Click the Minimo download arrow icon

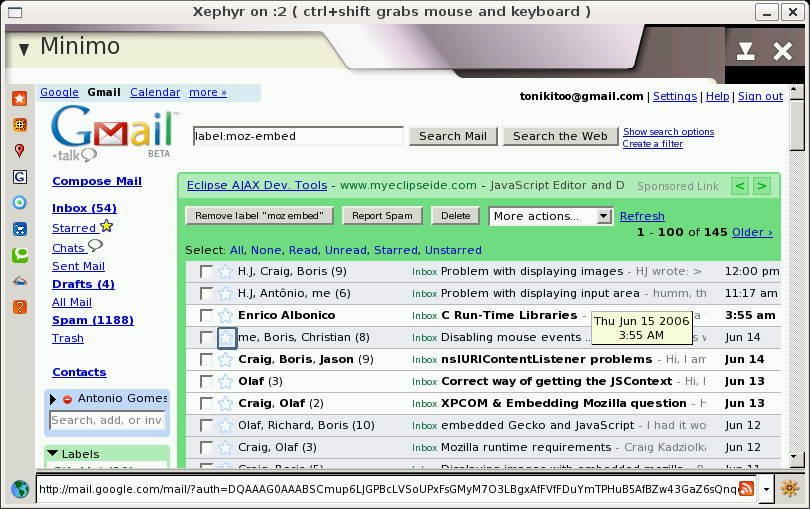745,51
